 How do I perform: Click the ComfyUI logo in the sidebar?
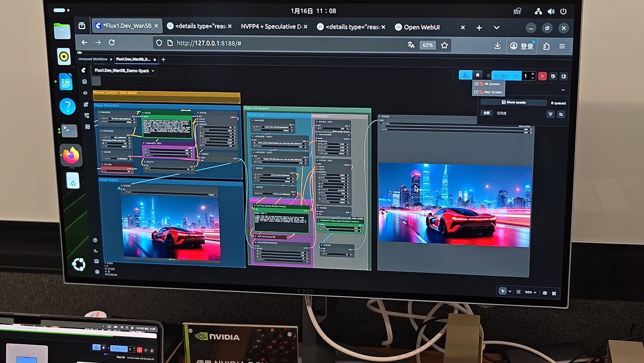click(x=84, y=70)
